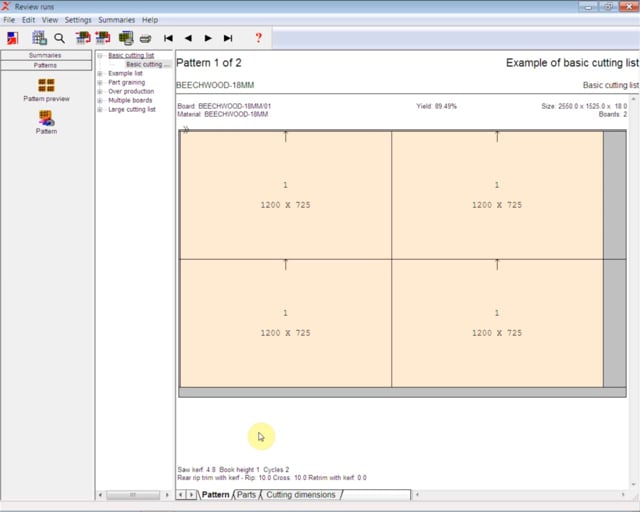Open the Help menu
The height and width of the screenshot is (512, 640).
tap(150, 20)
